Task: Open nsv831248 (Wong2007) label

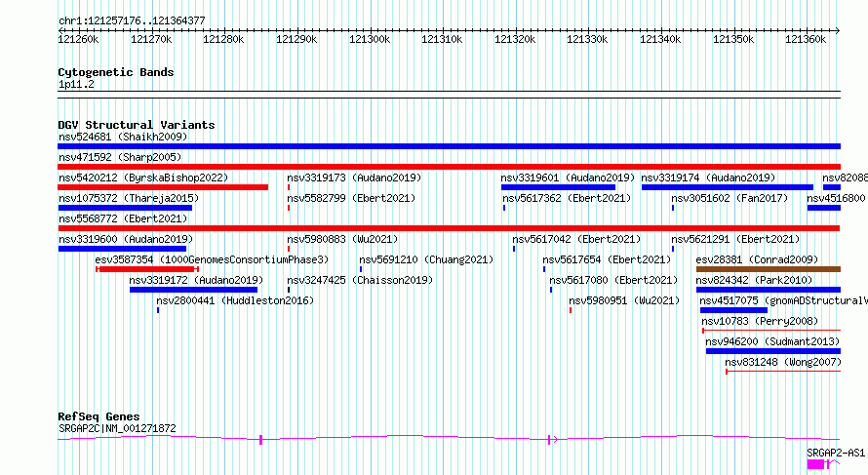Action: point(783,362)
